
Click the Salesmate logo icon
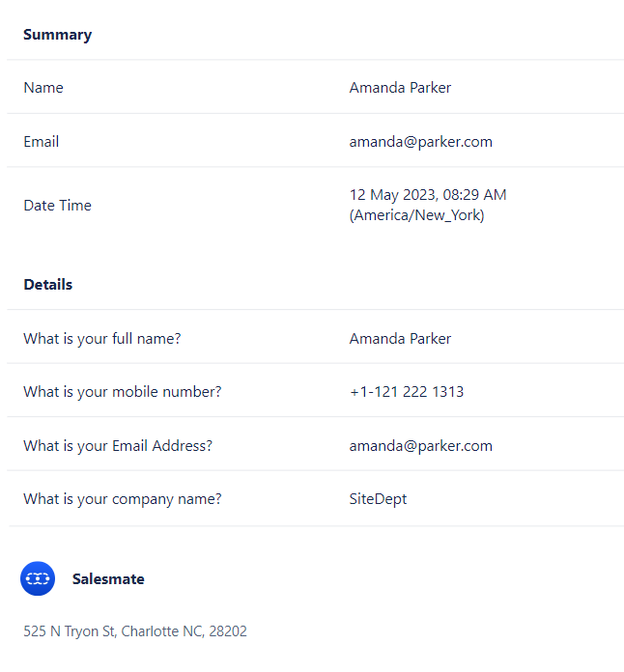point(38,578)
